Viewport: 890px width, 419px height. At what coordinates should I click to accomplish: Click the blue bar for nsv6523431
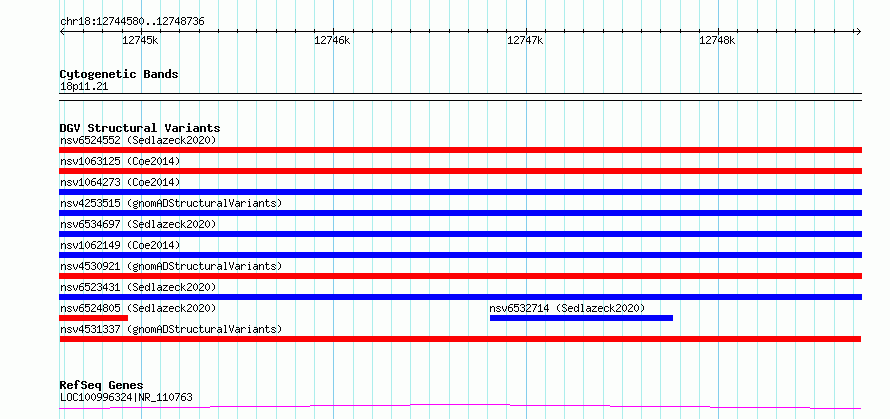tap(460, 297)
